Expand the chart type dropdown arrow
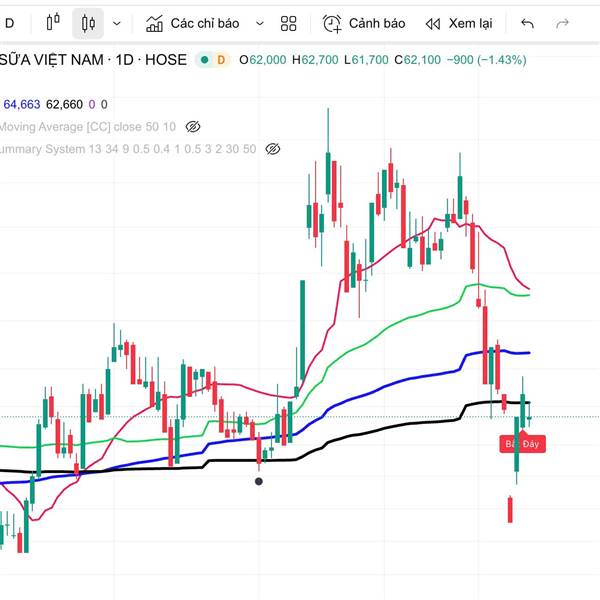Viewport: 600px width, 600px height. (x=117, y=24)
